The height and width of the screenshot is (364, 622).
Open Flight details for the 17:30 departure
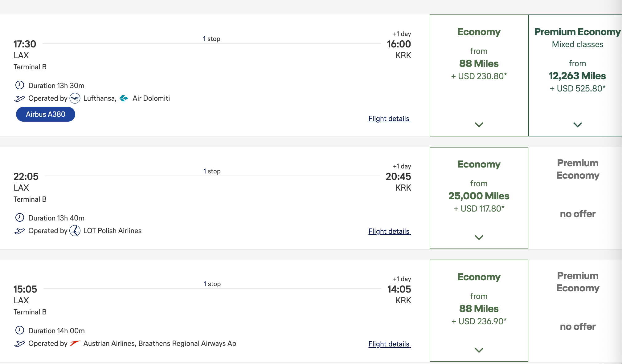click(389, 119)
